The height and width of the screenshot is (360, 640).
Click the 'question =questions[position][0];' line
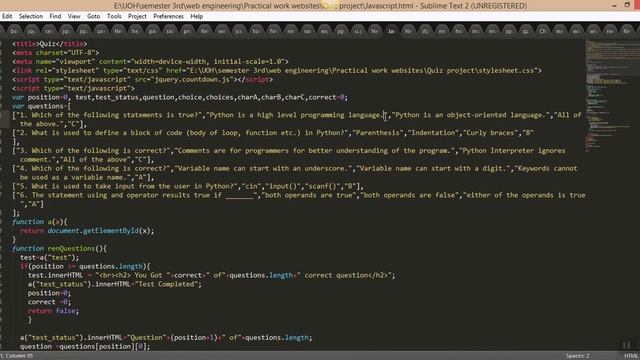pyautogui.click(x=85, y=346)
